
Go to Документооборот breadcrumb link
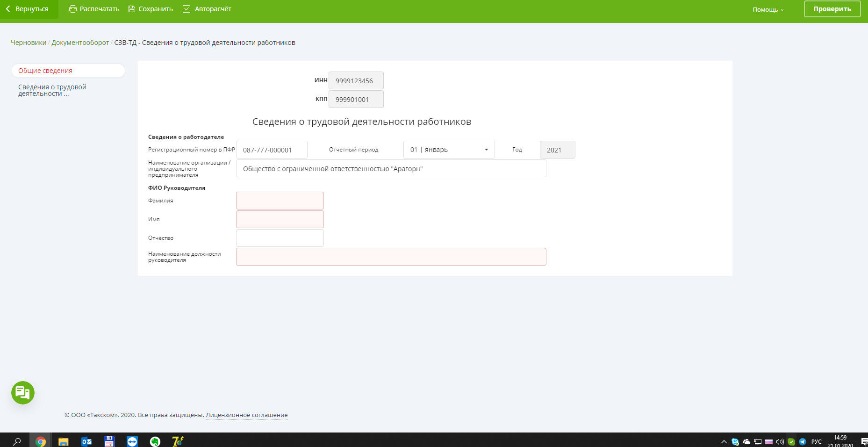click(x=80, y=43)
